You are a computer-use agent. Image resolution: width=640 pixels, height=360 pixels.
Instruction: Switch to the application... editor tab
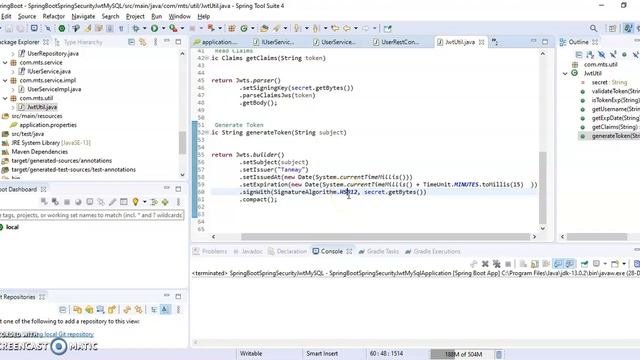(x=216, y=42)
